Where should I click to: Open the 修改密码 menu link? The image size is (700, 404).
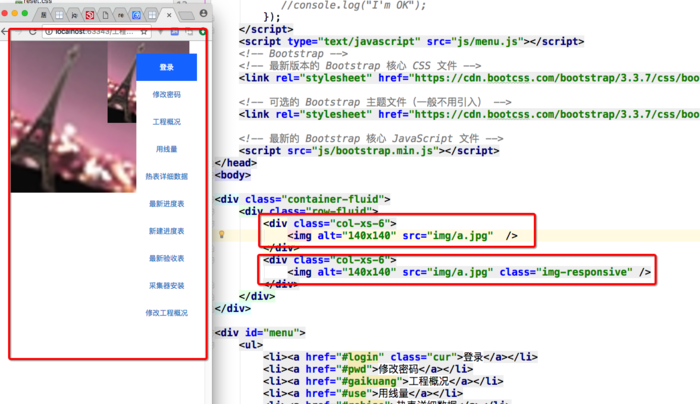pos(167,95)
